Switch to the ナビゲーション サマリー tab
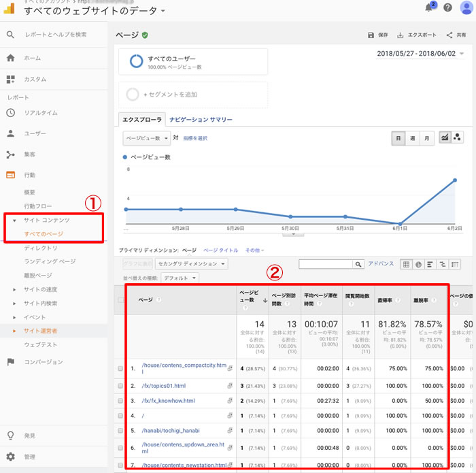Screen dimensions: 476x473 pyautogui.click(x=201, y=119)
